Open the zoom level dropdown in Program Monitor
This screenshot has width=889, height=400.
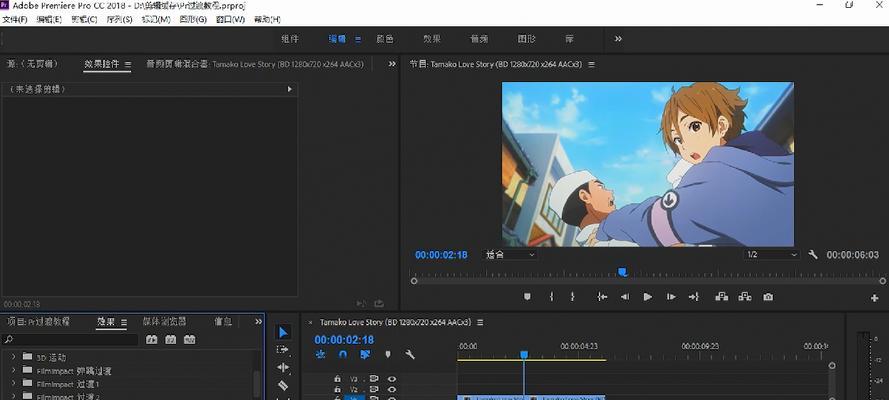(510, 255)
